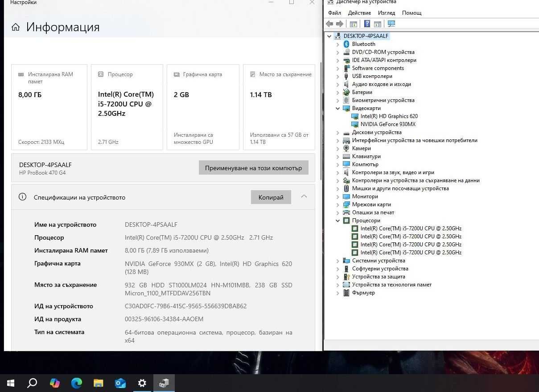Open taskbar Search magnifier
Viewport: 539px width, 392px height.
coord(32,383)
